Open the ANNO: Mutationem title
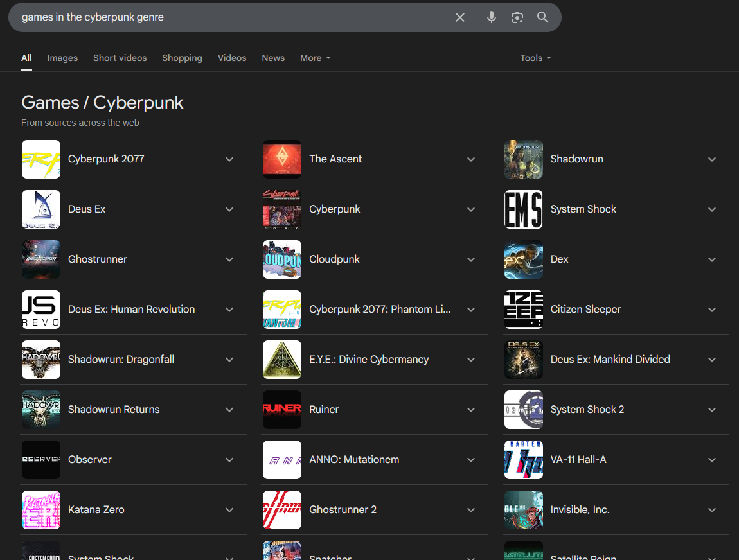 click(354, 460)
